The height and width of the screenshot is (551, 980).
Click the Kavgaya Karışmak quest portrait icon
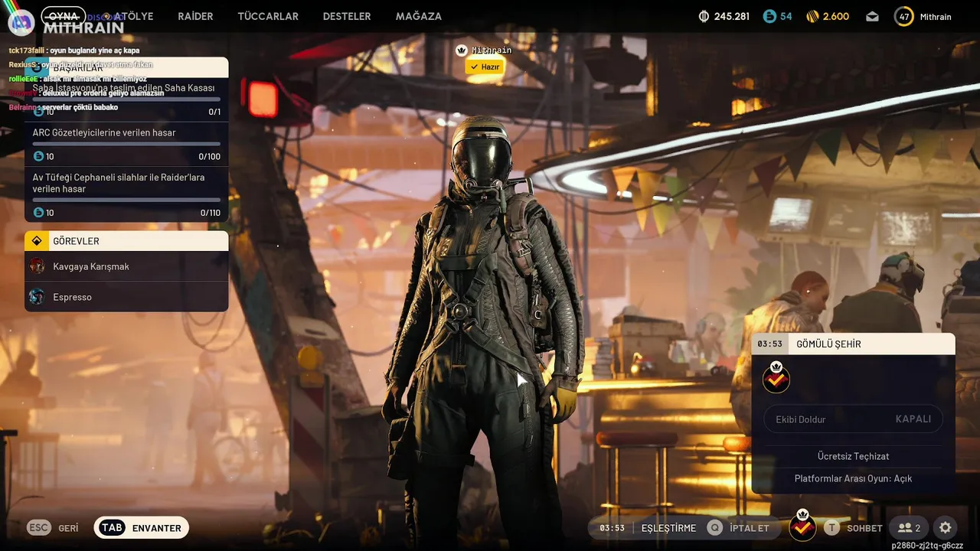pos(36,266)
